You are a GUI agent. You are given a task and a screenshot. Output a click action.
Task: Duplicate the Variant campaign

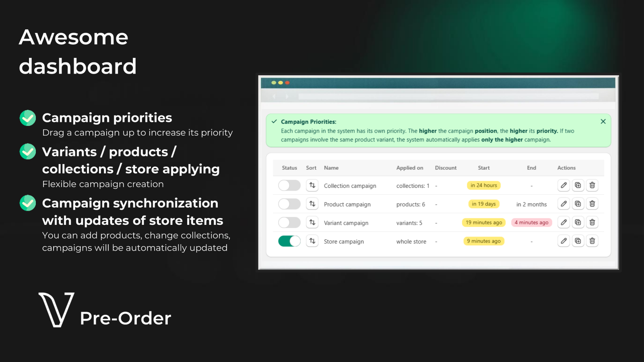(x=578, y=222)
